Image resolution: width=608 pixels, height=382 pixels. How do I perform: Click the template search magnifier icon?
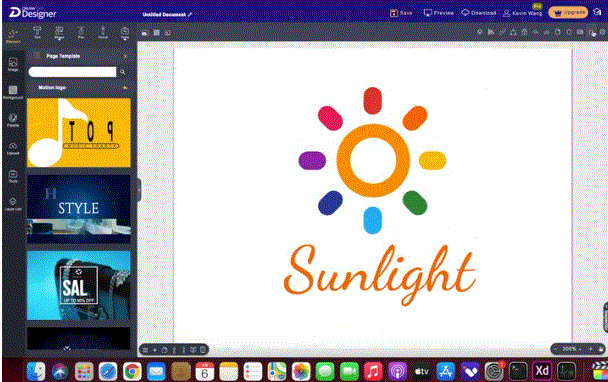click(123, 72)
